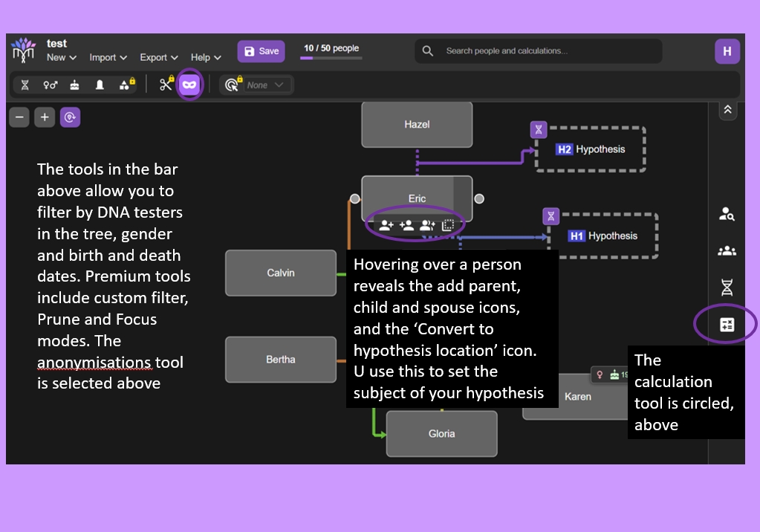Image resolution: width=760 pixels, height=532 pixels.
Task: Zoom in with the plus button
Action: click(45, 117)
